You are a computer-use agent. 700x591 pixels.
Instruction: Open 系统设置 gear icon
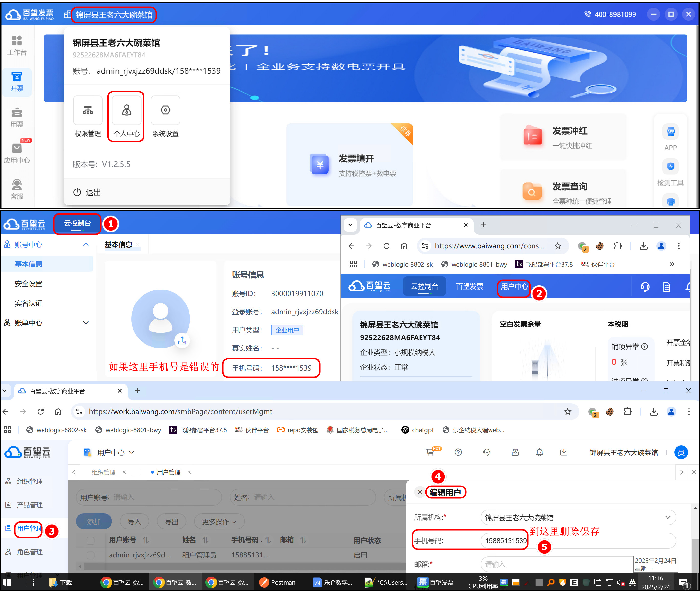pyautogui.click(x=165, y=110)
